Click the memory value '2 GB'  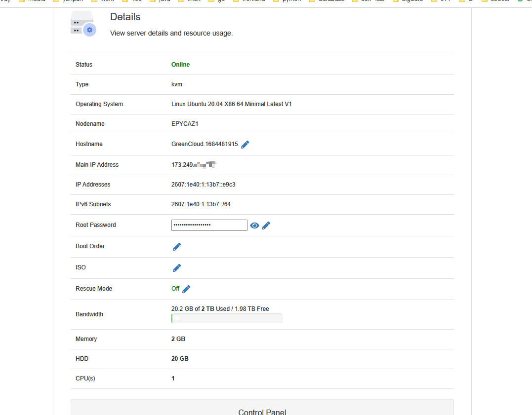178,339
